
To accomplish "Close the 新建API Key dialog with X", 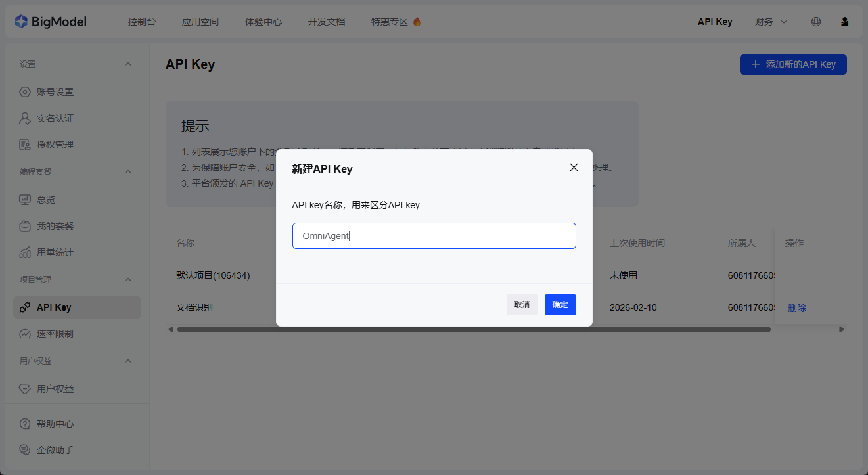I will (574, 168).
